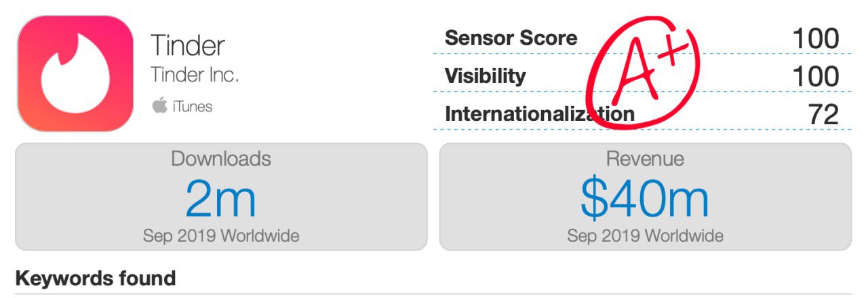The height and width of the screenshot is (298, 868).
Task: Click the Sensor Score value 100
Action: click(816, 39)
